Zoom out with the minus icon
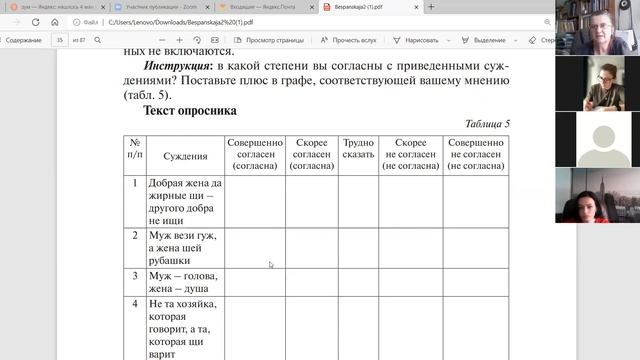The image size is (640, 360). (x=162, y=40)
